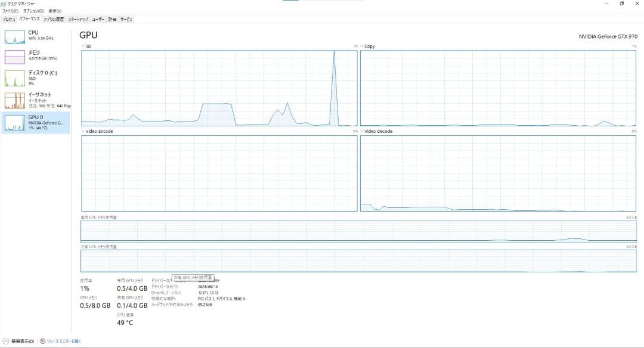This screenshot has width=644, height=348.
Task: Open the 表示(V) menu
Action: tap(54, 11)
